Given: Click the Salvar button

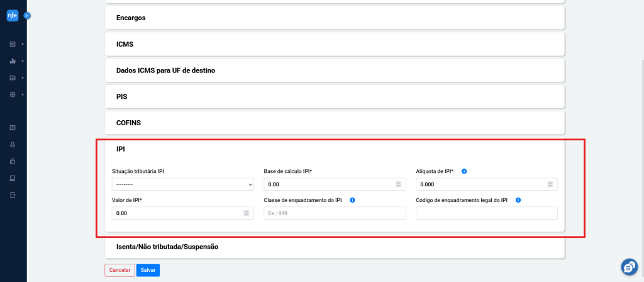Looking at the screenshot, I should click(148, 270).
